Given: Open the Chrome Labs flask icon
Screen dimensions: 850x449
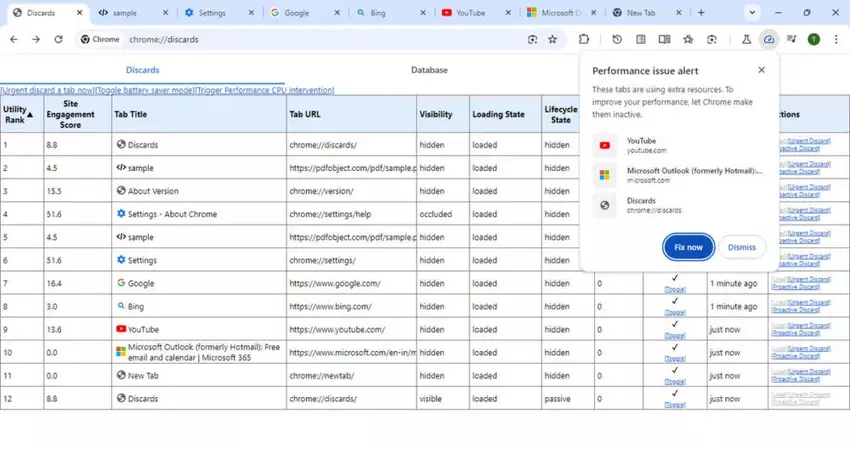Looking at the screenshot, I should 745,39.
